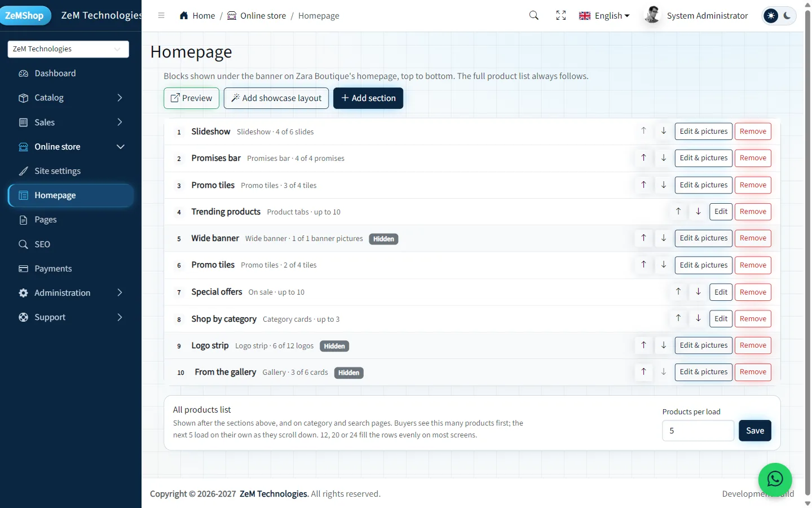Image resolution: width=812 pixels, height=508 pixels.
Task: Open the WhatsApp chat floating button
Action: pyautogui.click(x=775, y=479)
